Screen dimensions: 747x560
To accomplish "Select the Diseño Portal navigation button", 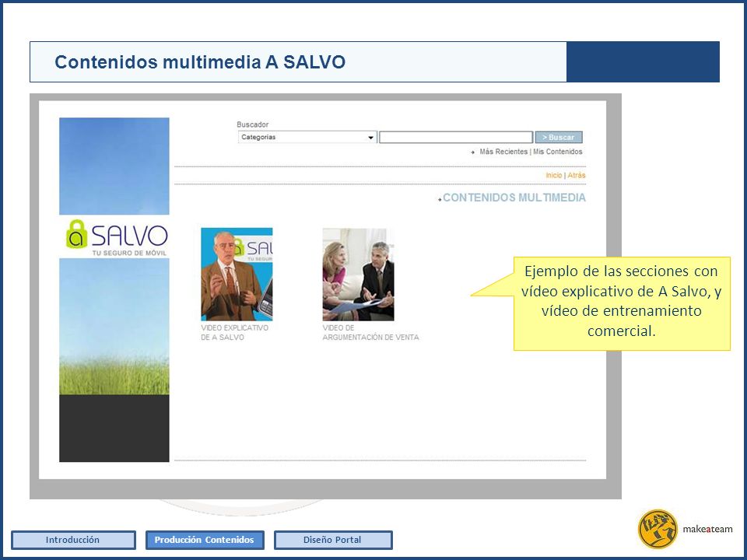I will pos(333,540).
